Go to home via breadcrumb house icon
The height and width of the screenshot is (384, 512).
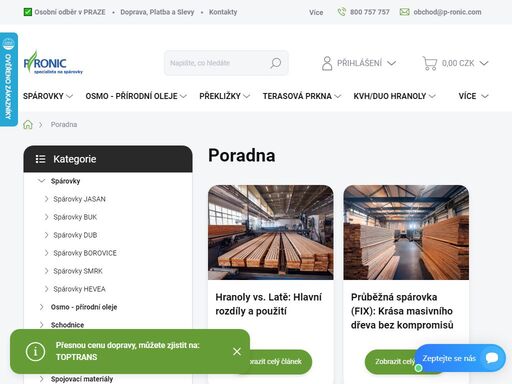(x=28, y=125)
